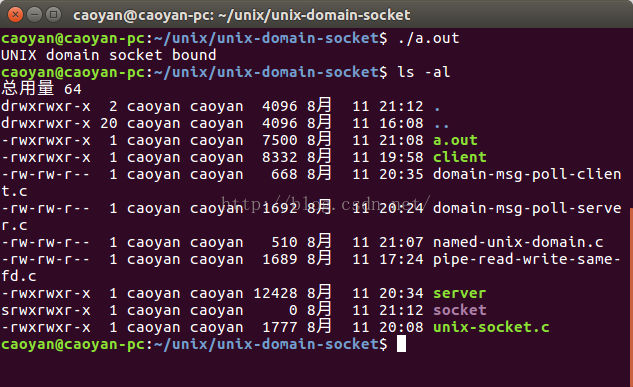Minimize the terminal window

pos(34,15)
